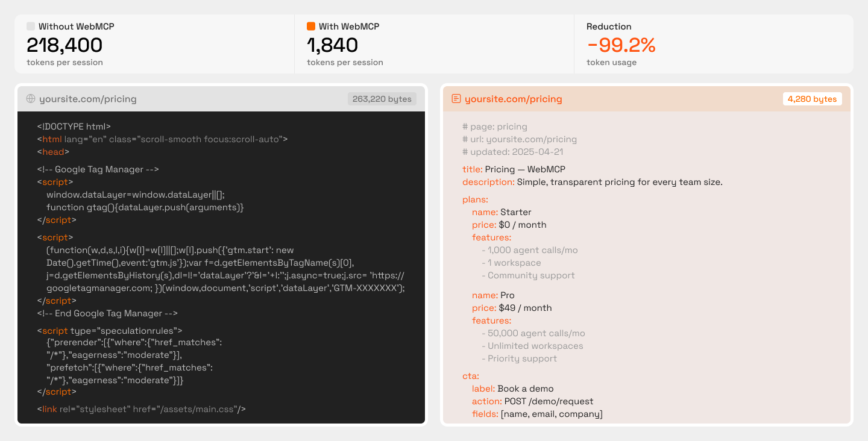Click the globe icon beside yoursite.com/pricing
This screenshot has width=868, height=441.
pyautogui.click(x=30, y=98)
